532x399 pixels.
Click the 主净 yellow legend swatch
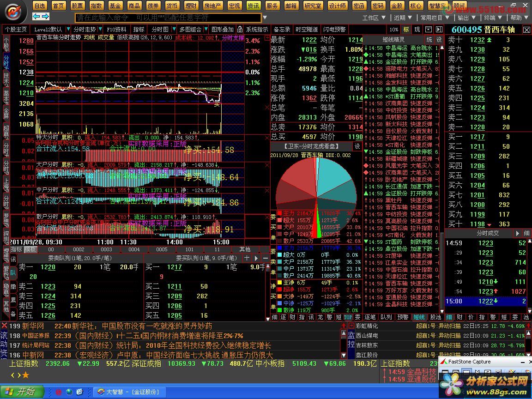[280, 283]
